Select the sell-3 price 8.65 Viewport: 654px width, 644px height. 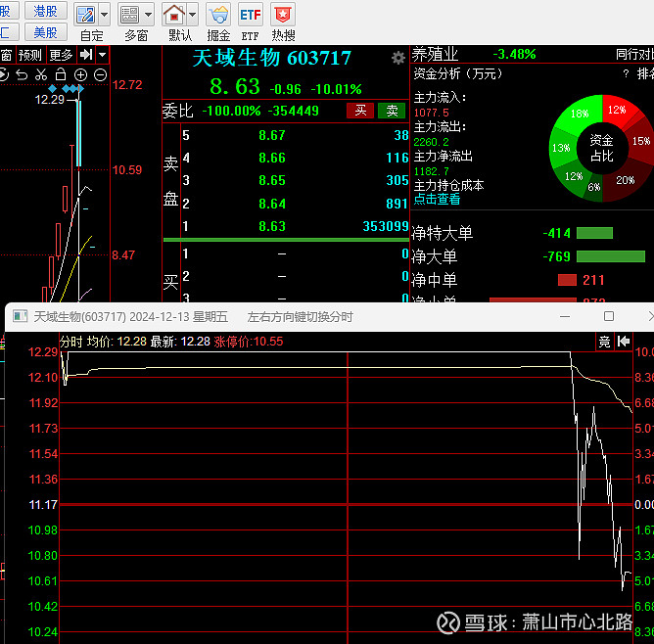(x=272, y=180)
